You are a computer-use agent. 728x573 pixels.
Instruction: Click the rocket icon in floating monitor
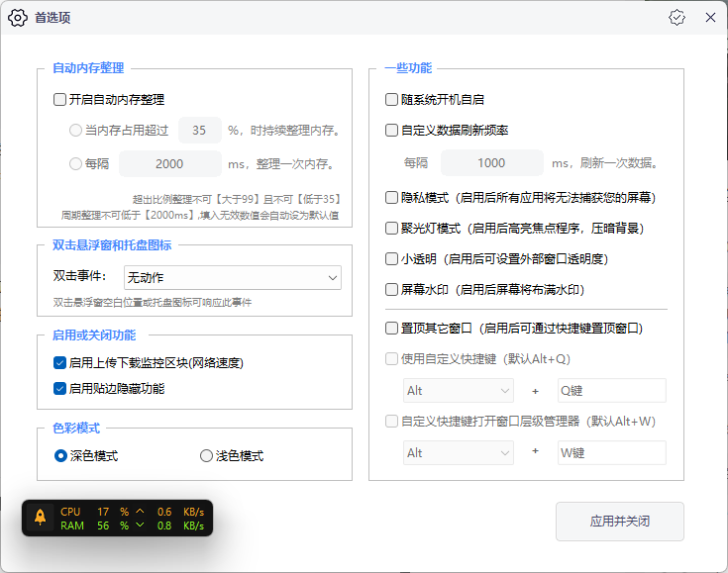pos(40,519)
